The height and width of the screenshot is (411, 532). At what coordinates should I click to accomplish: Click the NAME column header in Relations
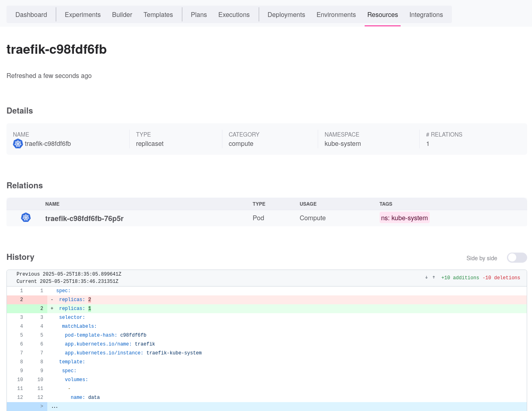[53, 204]
